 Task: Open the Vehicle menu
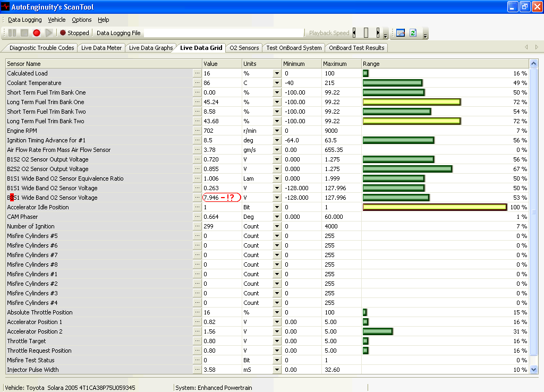coord(57,20)
